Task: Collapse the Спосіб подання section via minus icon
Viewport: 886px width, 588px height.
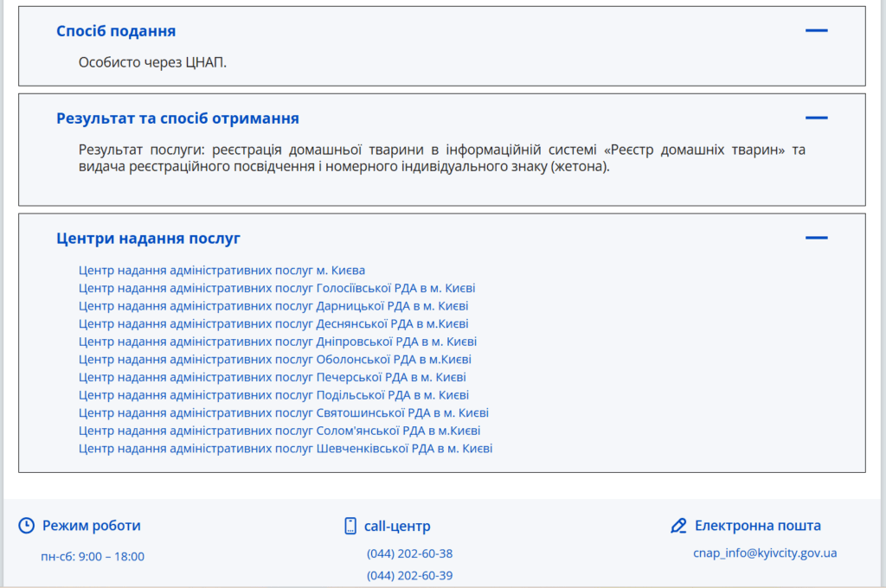Action: (x=816, y=30)
